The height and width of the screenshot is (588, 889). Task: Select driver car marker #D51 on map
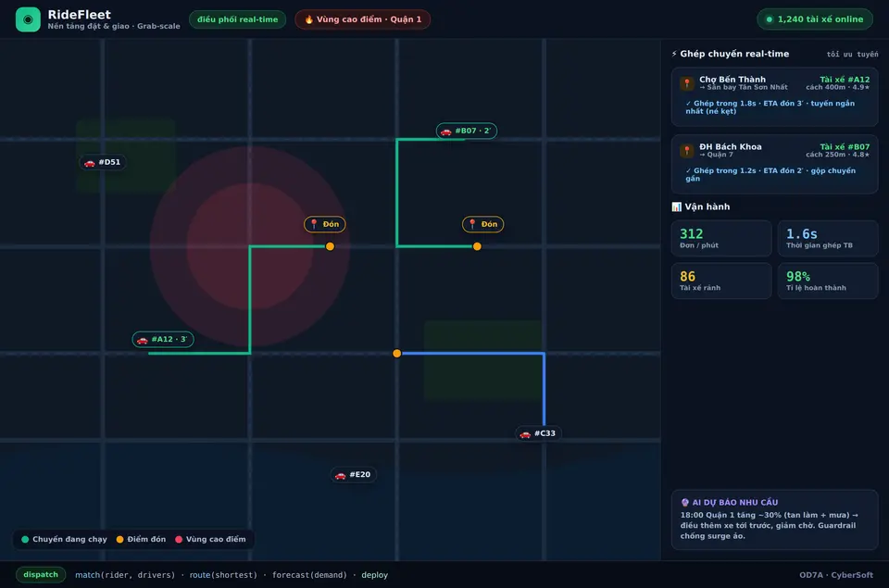(x=103, y=162)
